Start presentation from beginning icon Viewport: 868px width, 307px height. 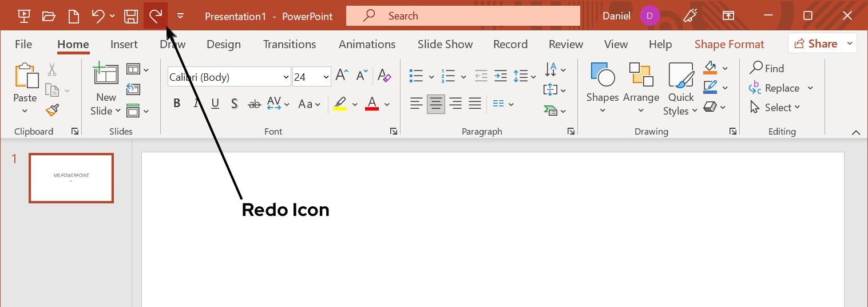tap(24, 16)
